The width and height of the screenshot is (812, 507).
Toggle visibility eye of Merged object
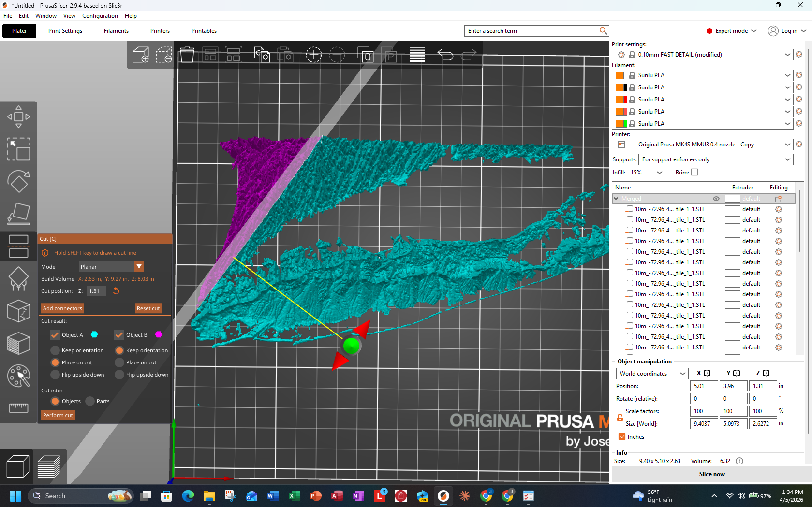coord(716,199)
